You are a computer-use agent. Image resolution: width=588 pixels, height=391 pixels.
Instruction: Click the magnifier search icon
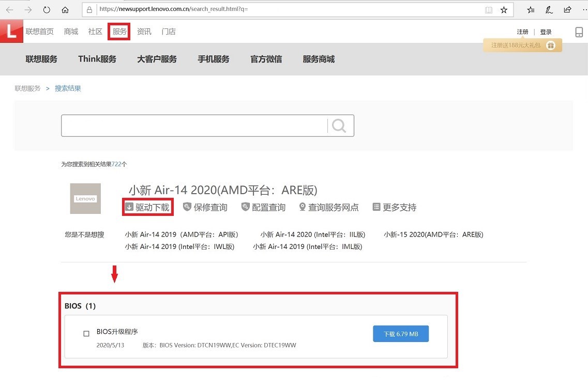[x=339, y=126]
